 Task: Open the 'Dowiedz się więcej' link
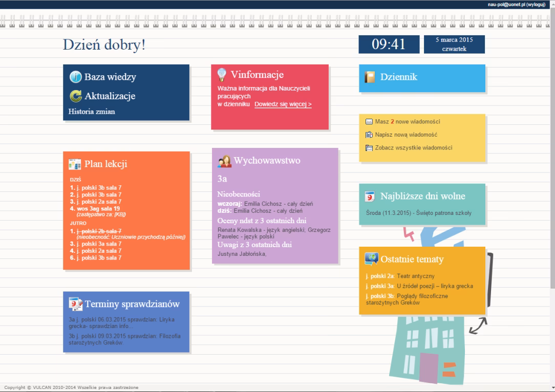pos(283,104)
